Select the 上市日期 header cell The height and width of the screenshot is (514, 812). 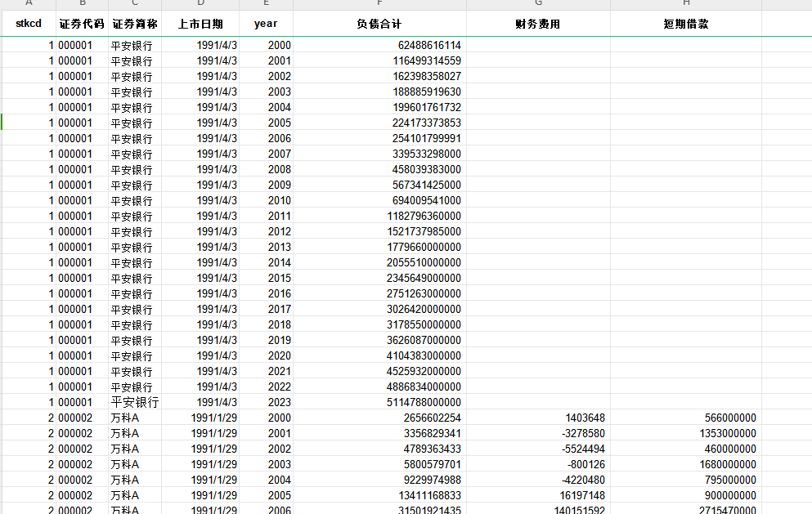200,24
